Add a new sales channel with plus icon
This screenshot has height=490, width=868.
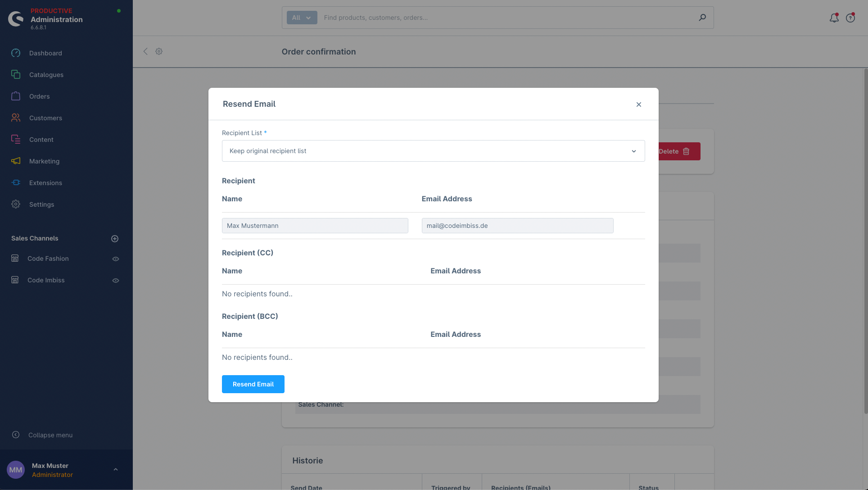[115, 239]
